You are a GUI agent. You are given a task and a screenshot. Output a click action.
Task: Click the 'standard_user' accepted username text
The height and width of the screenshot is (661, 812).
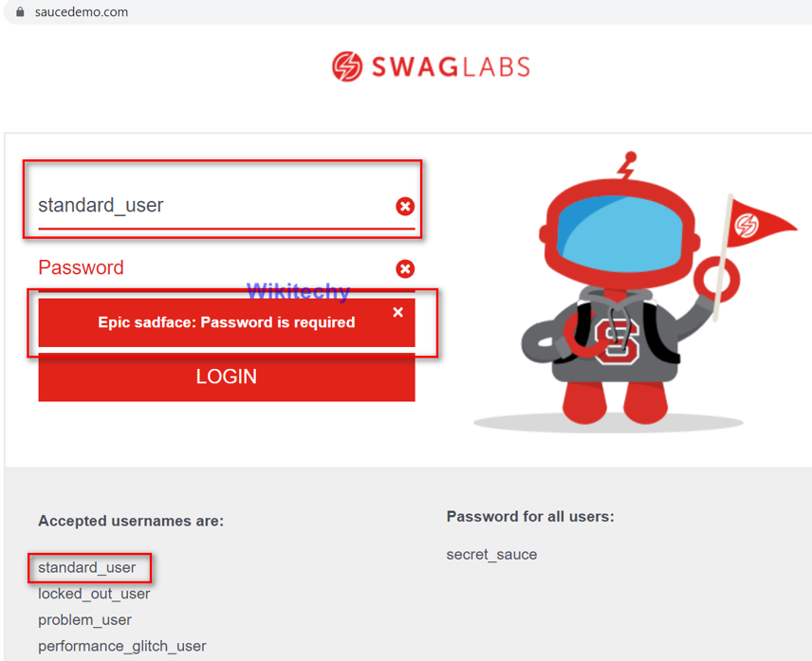[87, 568]
